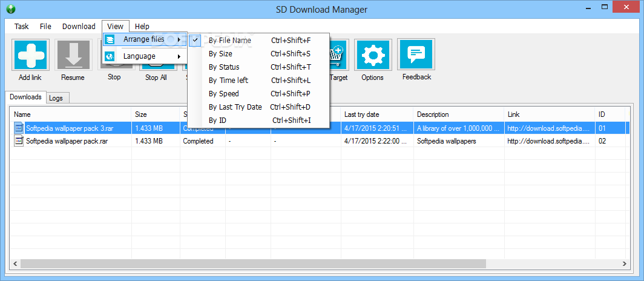644x281 pixels.
Task: Select the Downloads tab
Action: pos(25,97)
